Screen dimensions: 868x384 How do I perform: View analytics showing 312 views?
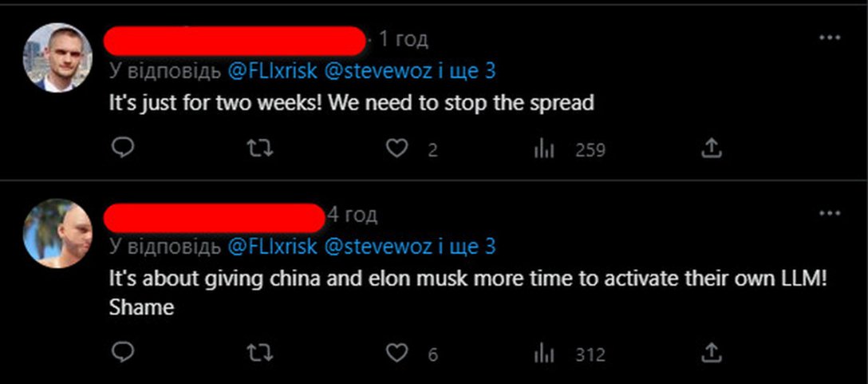(x=543, y=354)
